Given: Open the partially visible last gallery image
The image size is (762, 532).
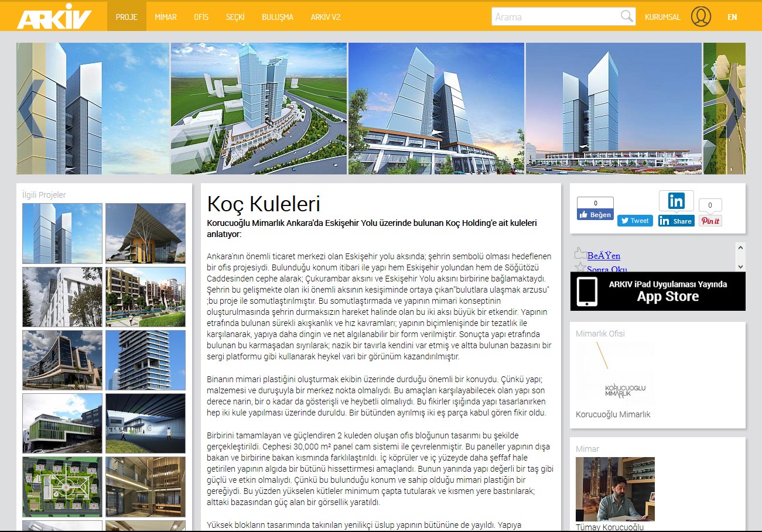Looking at the screenshot, I should pos(725,108).
